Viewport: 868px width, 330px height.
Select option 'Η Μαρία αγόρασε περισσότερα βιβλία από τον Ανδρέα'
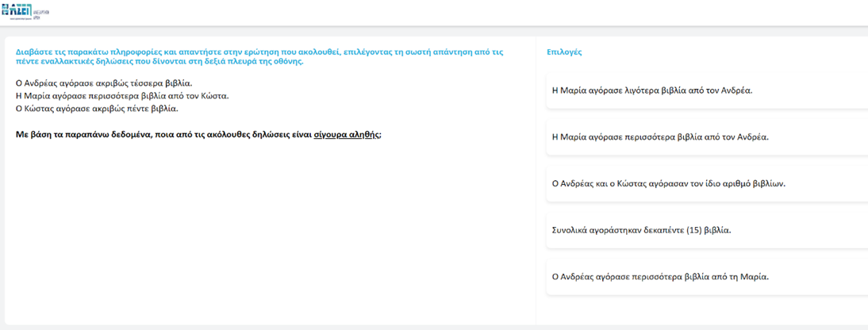click(x=659, y=137)
